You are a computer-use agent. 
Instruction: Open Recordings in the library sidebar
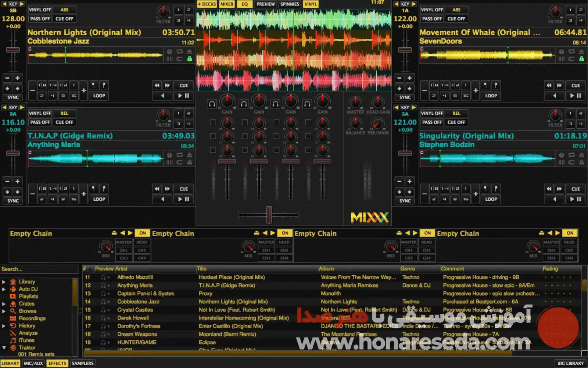point(32,318)
